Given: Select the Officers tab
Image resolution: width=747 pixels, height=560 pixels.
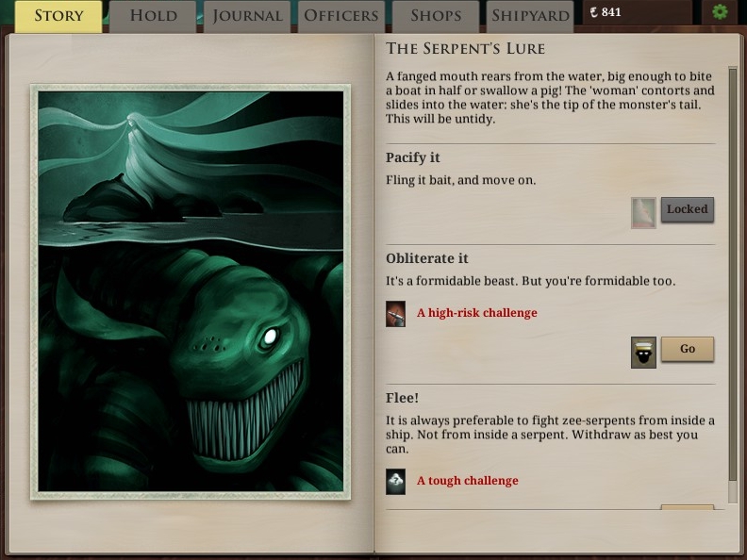Looking at the screenshot, I should 341,16.
